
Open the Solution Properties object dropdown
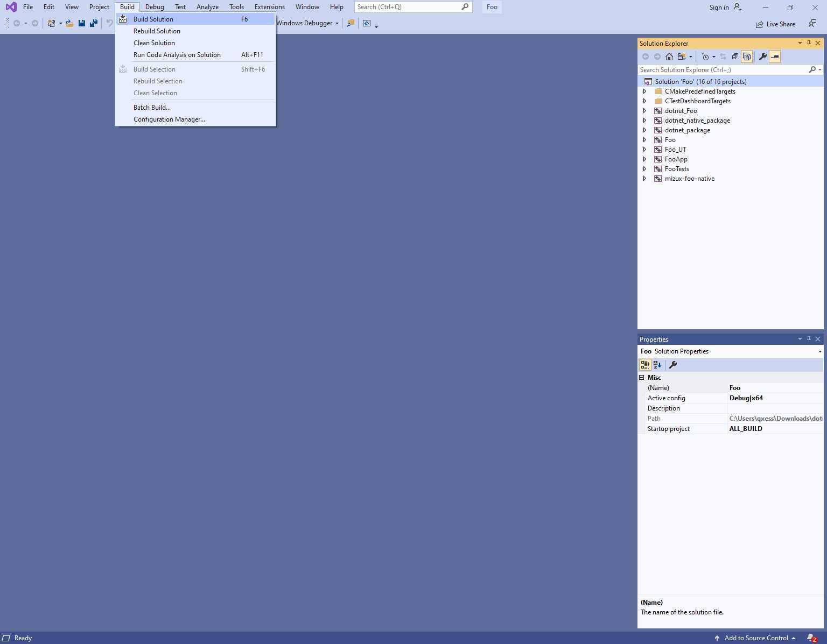click(x=820, y=351)
